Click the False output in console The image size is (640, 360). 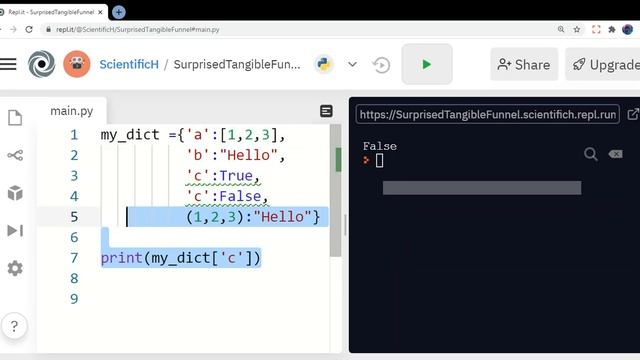(x=380, y=146)
